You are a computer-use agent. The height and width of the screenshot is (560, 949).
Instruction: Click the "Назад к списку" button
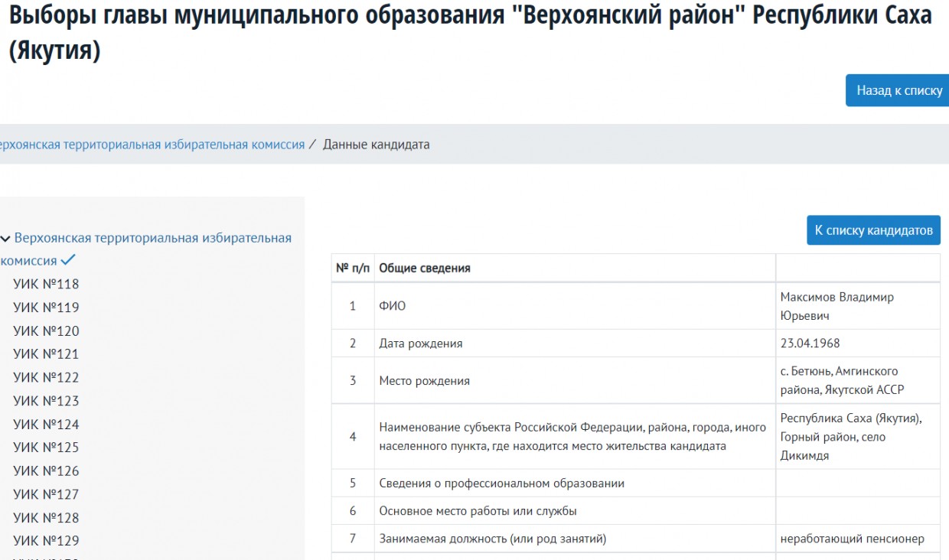[898, 90]
